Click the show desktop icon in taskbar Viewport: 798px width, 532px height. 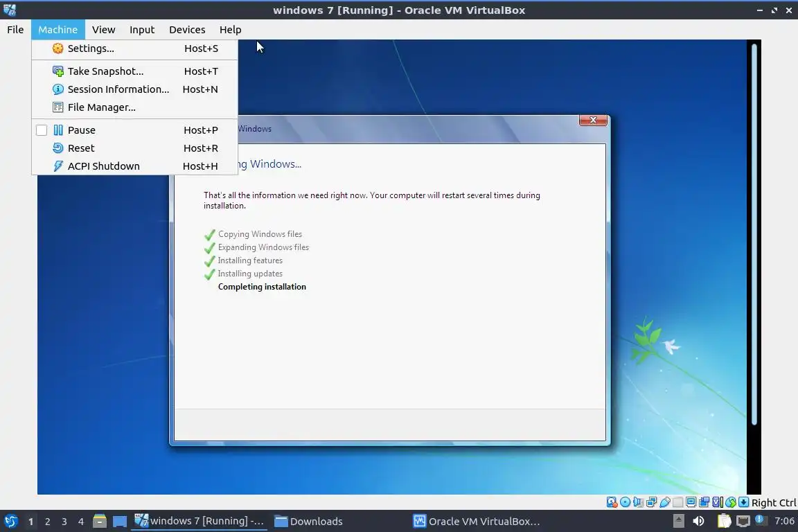[x=120, y=522]
